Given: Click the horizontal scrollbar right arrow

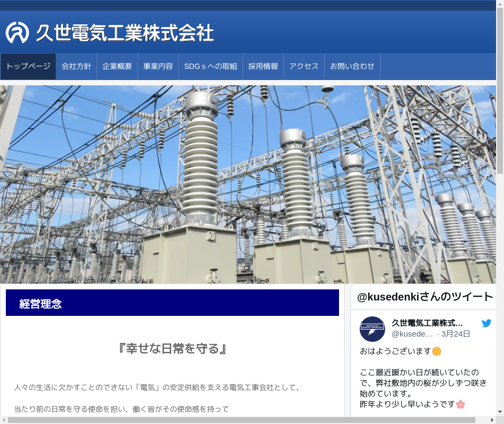Looking at the screenshot, I should point(492,420).
